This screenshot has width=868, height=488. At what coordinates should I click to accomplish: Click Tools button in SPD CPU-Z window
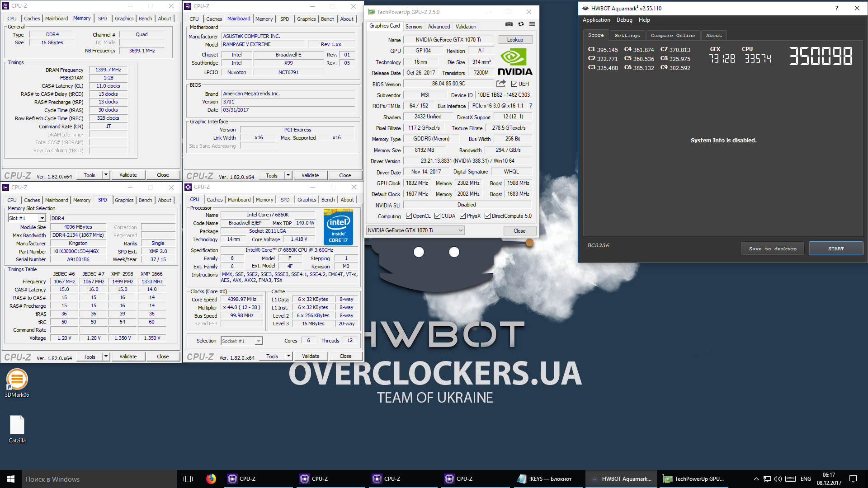[x=90, y=357]
